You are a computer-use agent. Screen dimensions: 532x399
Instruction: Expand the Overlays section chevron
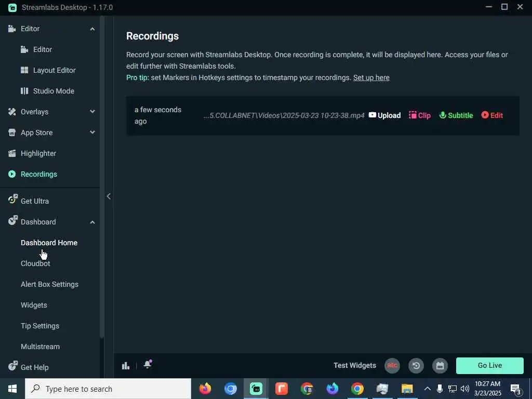92,112
